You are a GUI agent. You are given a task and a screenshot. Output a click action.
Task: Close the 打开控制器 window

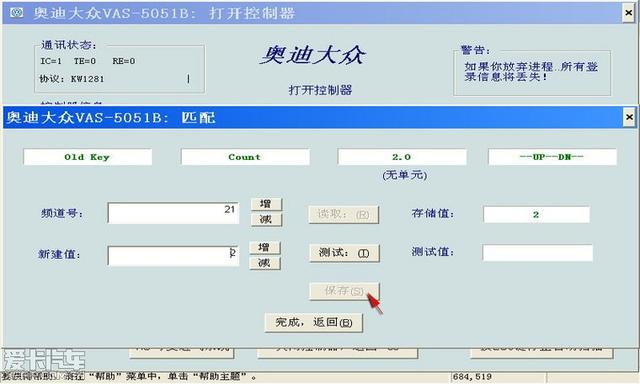629,13
